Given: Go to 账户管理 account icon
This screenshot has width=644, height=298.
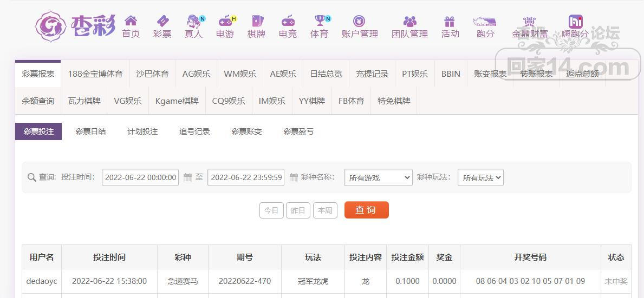Looking at the screenshot, I should (359, 21).
